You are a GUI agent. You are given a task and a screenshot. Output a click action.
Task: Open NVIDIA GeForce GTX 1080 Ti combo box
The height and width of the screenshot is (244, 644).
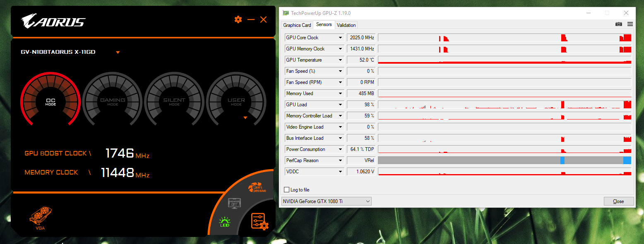326,201
